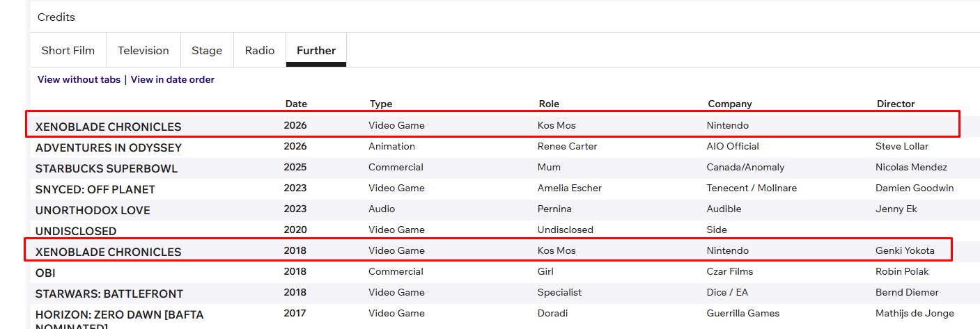Click the 2018 Xenoblade Chronicles title
The width and height of the screenshot is (980, 329).
pos(108,252)
